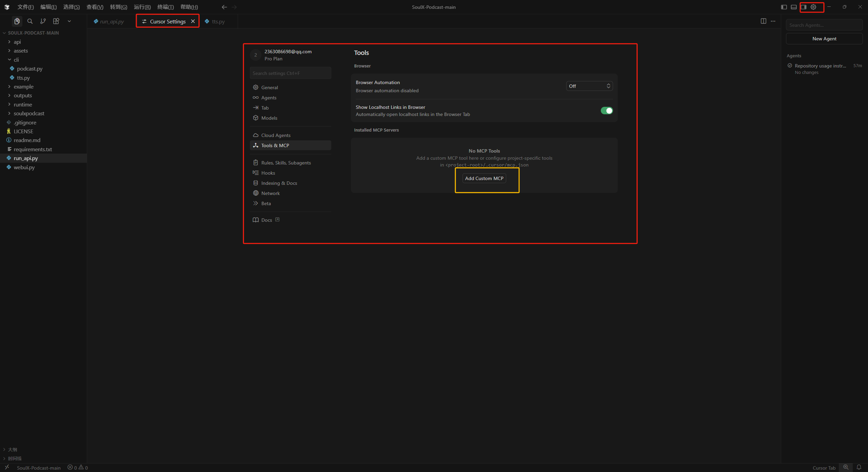Open the Extensions icon in sidebar

(x=56, y=21)
